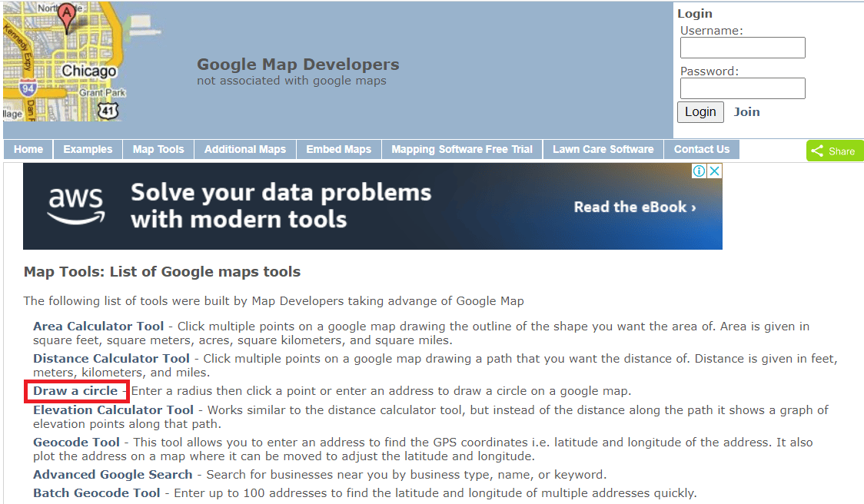Screen dimensions: 864x504
Task: Click the red A marker on map logo
Action: point(67,18)
